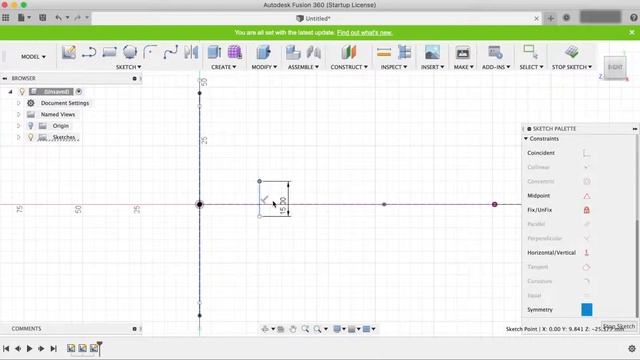The width and height of the screenshot is (640, 360).
Task: Select the Circle sketch tool
Action: tap(130, 52)
